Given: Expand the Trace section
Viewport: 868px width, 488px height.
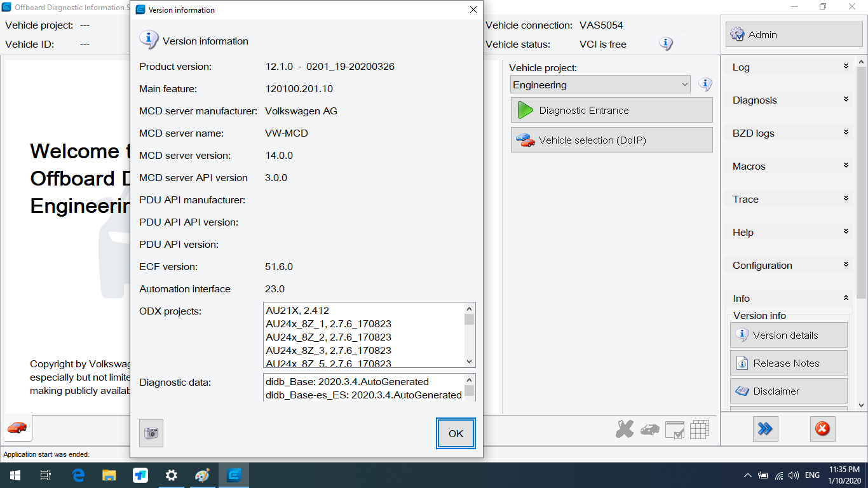Looking at the screenshot, I should [x=790, y=199].
